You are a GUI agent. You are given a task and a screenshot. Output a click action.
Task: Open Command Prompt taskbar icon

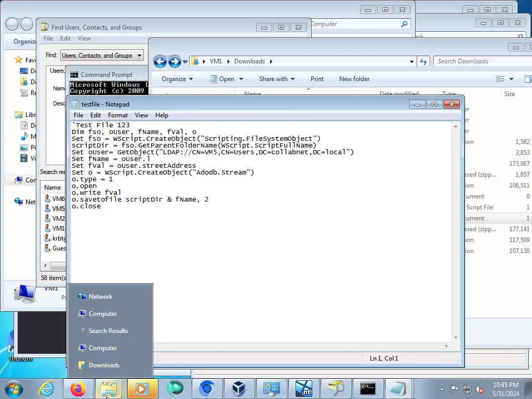(x=368, y=389)
